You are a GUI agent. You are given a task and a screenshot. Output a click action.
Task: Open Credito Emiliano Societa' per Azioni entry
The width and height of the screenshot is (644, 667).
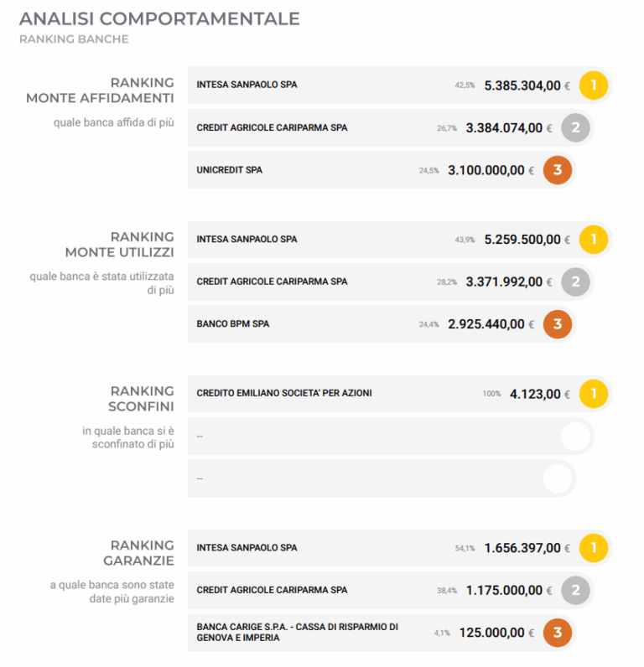click(x=283, y=394)
